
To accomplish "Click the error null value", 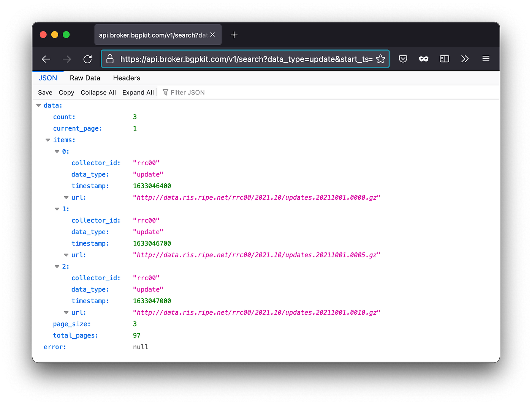I will pyautogui.click(x=141, y=347).
